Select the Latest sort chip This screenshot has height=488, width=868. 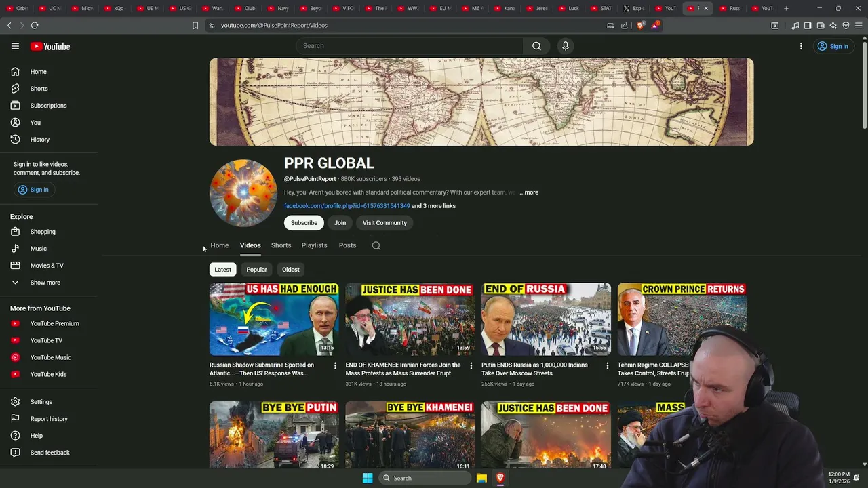click(x=223, y=270)
